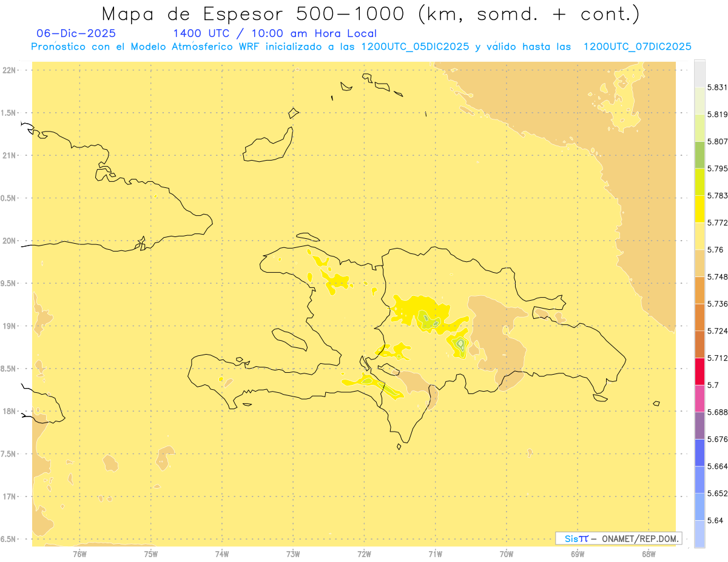Click the legend value 5.688
This screenshot has width=728, height=562.
(717, 412)
